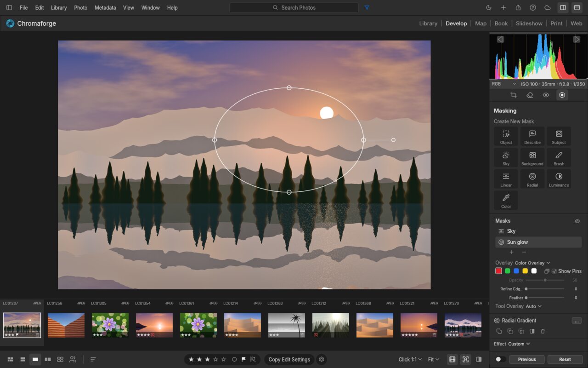Open the Radial Gradient more options button
This screenshot has height=368, width=588.
point(577,321)
